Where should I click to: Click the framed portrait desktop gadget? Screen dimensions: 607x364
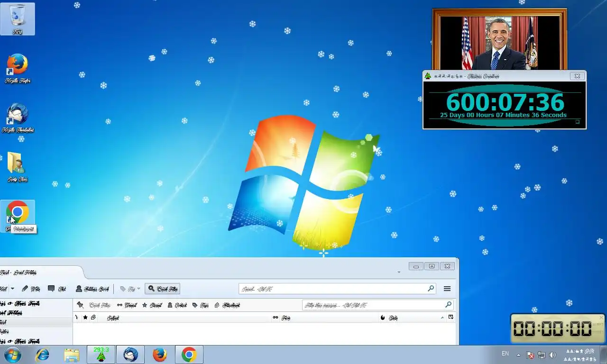(x=500, y=40)
